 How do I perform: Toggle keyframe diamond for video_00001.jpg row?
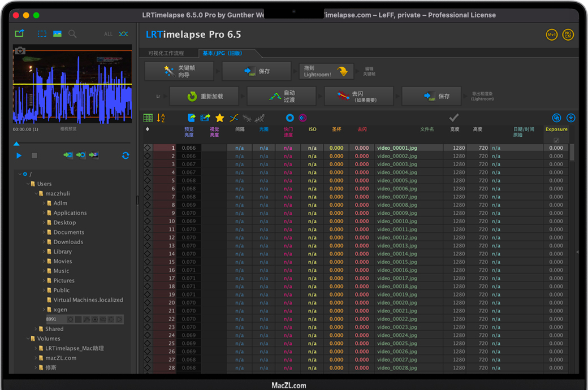[x=148, y=148]
